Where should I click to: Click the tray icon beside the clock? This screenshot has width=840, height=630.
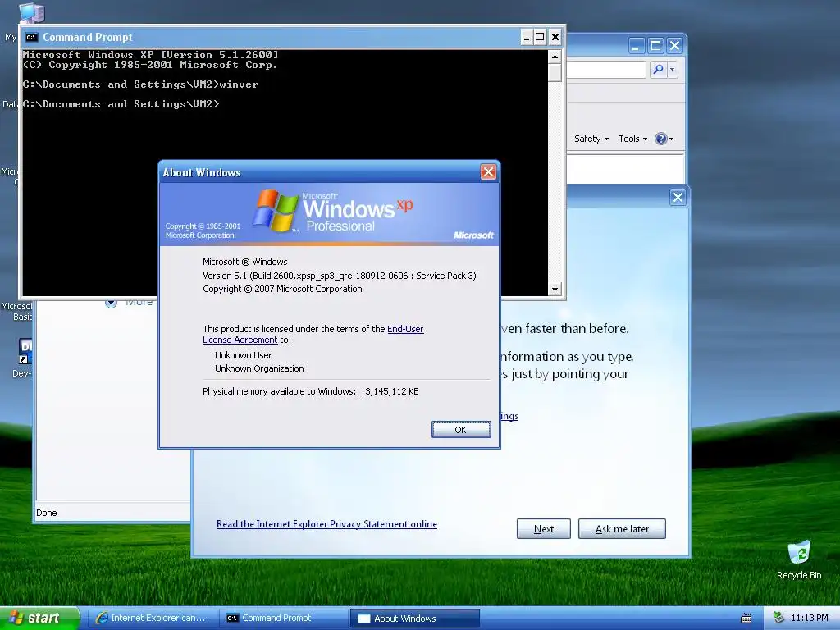pyautogui.click(x=778, y=618)
